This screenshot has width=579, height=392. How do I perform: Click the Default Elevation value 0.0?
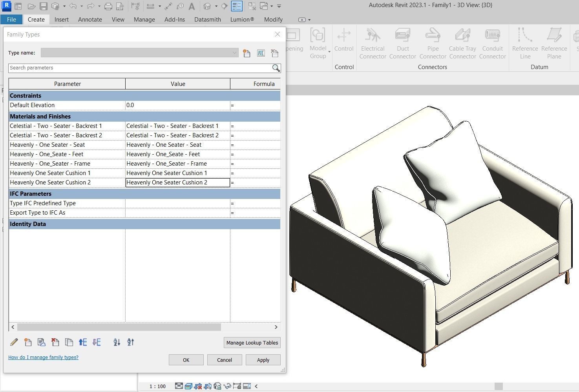coord(177,105)
